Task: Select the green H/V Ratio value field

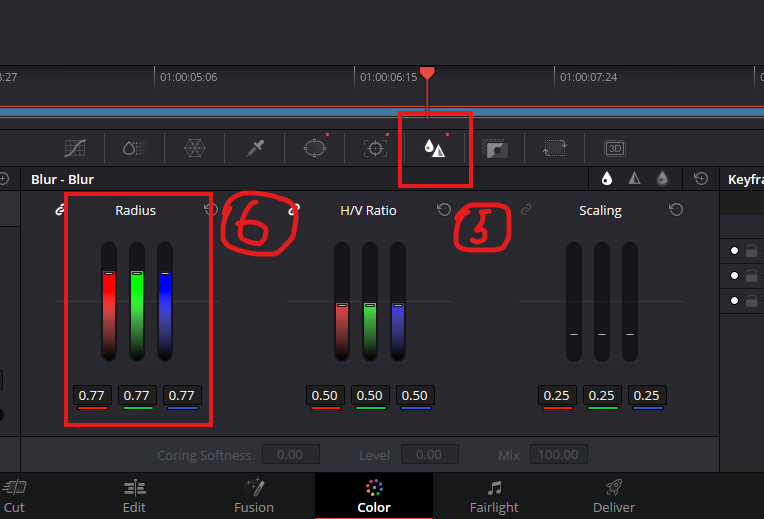Action: point(370,396)
